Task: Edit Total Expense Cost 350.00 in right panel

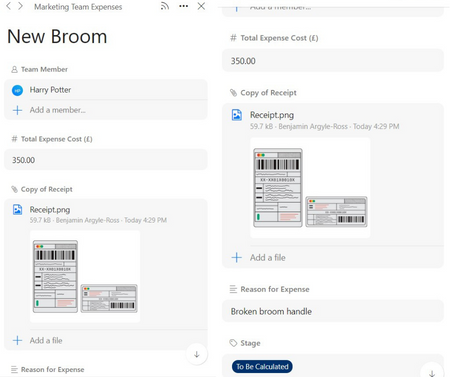Action: (333, 61)
